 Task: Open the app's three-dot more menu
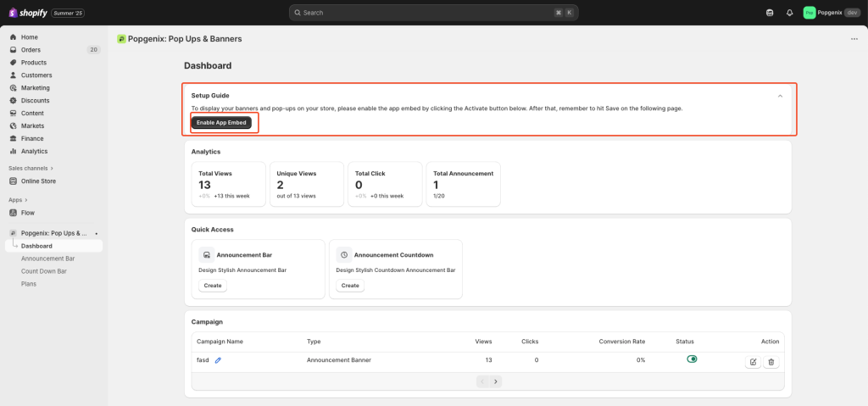point(854,39)
